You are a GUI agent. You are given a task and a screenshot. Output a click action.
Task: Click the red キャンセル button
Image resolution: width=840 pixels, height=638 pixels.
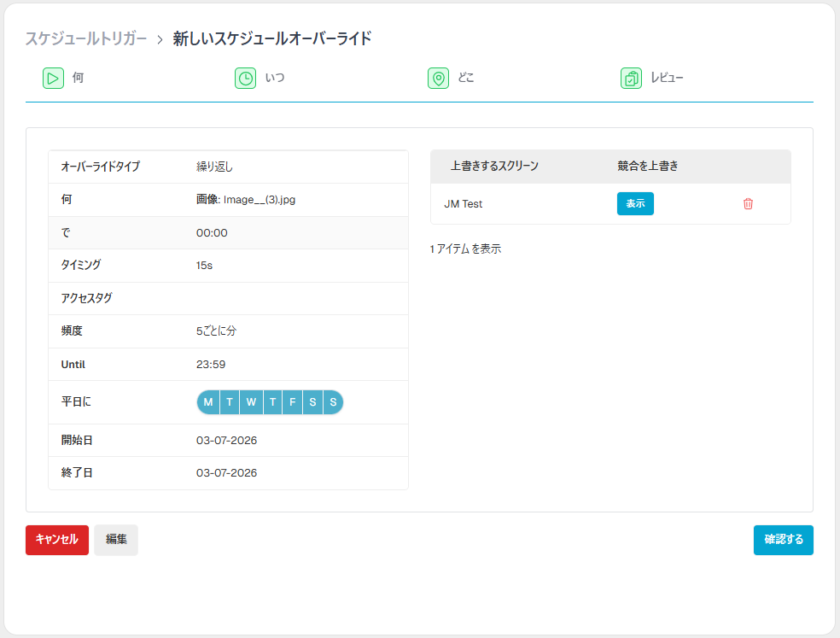[x=57, y=540]
